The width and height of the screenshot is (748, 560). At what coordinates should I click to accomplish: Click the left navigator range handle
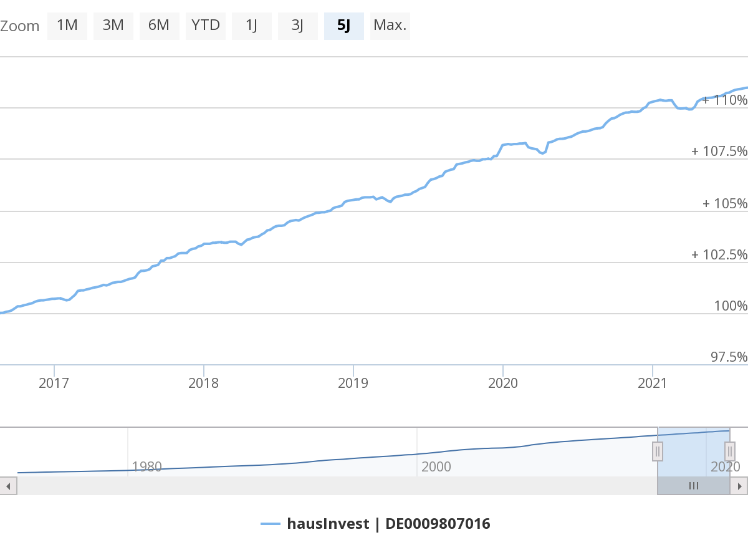click(x=658, y=451)
